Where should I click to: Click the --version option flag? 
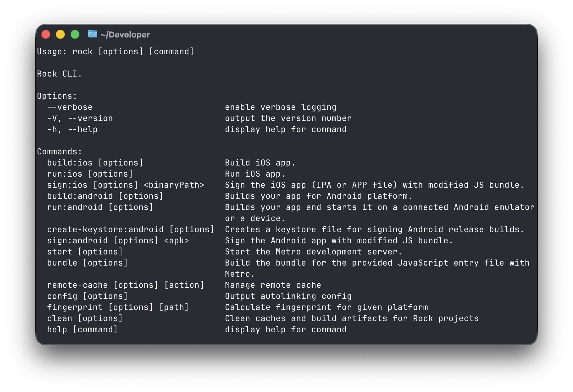coord(90,118)
